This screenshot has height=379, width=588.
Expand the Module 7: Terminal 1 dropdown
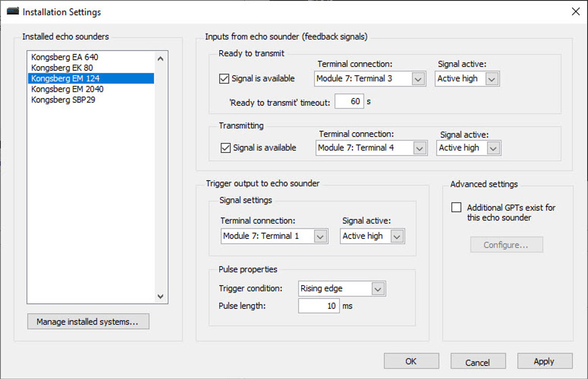pyautogui.click(x=274, y=236)
